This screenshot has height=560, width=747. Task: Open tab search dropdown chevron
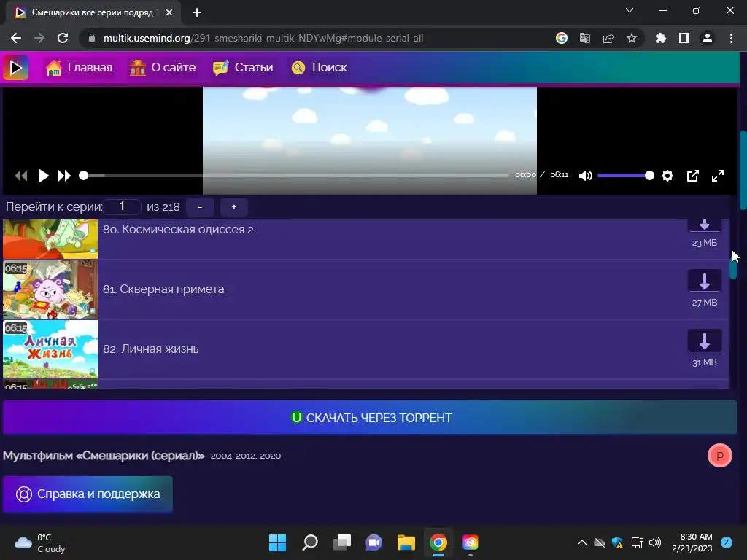[630, 10]
